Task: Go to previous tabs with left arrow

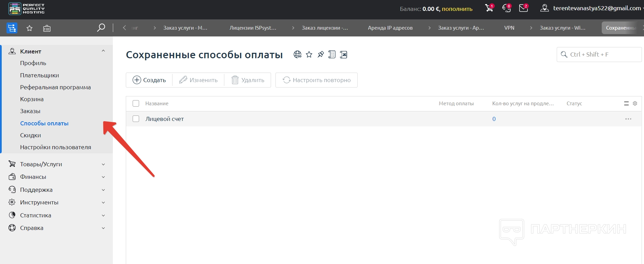Action: click(124, 28)
